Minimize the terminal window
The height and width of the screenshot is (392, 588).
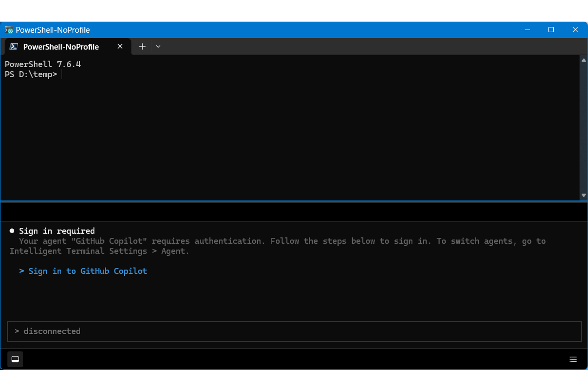[x=527, y=30]
